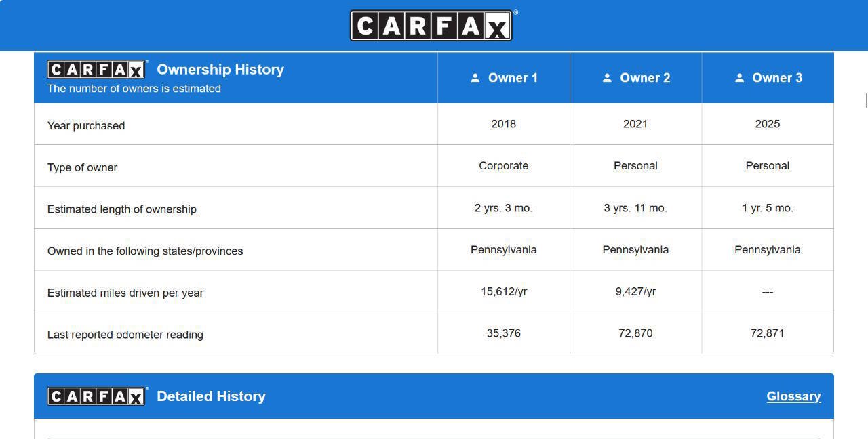The width and height of the screenshot is (868, 439).
Task: Click 'Estimated length of ownership' row label
Action: coord(122,209)
